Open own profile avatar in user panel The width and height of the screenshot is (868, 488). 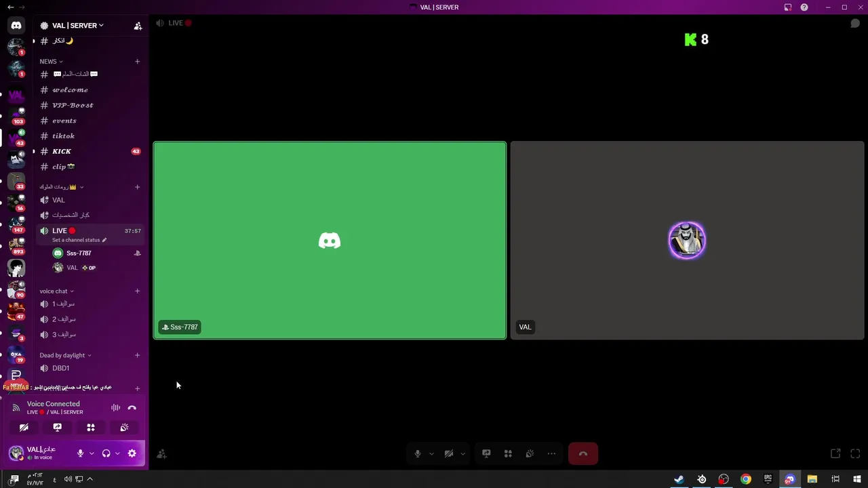pyautogui.click(x=16, y=453)
